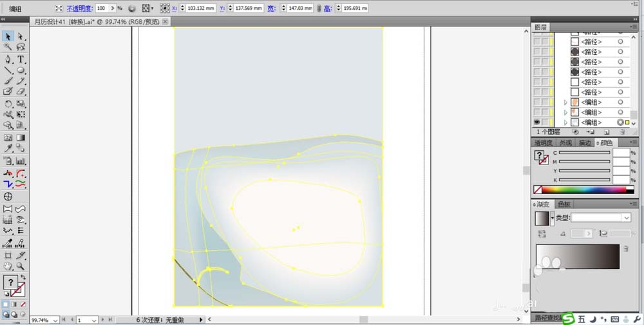Select the Direct Selection tool (white arrow)
Viewport: 644px width, 325px height.
(x=21, y=37)
